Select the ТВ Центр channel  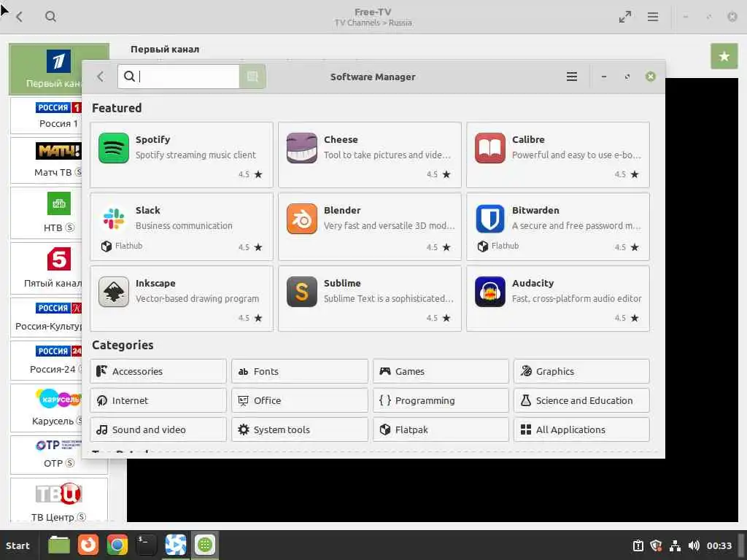click(59, 500)
